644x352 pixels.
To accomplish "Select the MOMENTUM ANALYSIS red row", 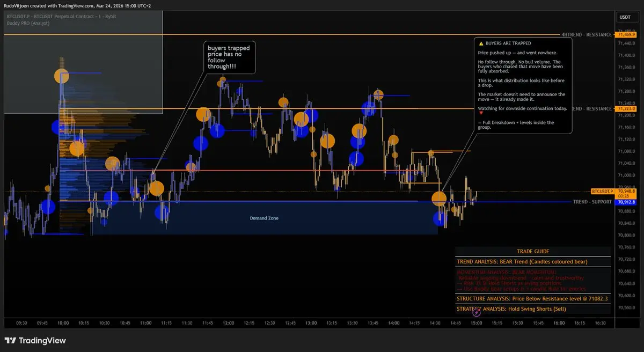I will pyautogui.click(x=533, y=281).
